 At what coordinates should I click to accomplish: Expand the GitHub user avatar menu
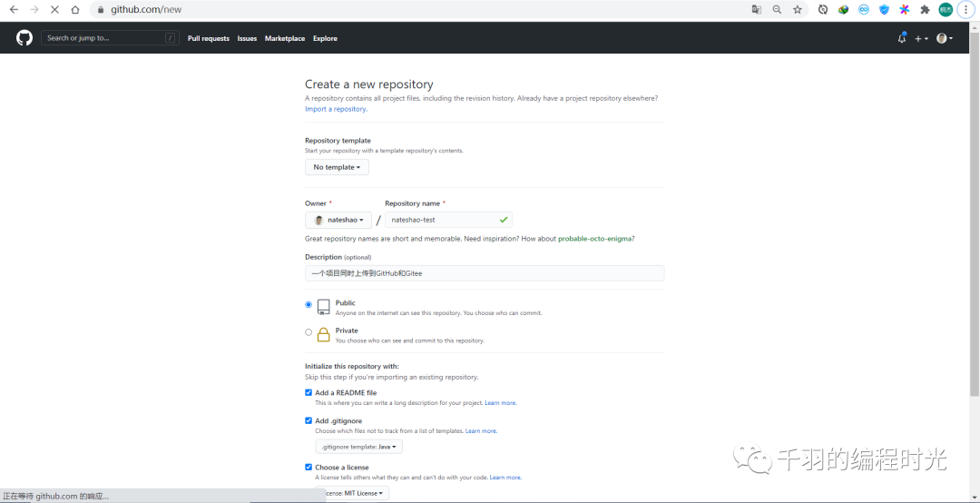click(x=945, y=38)
